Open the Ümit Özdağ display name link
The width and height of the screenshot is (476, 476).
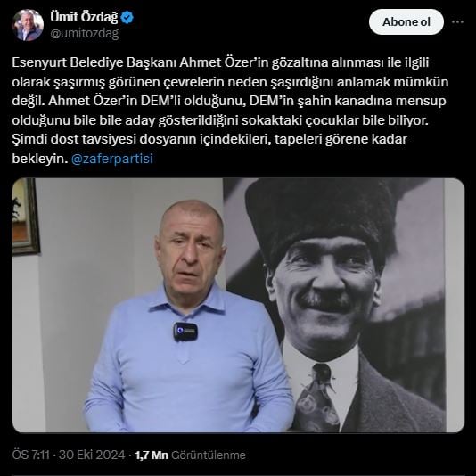point(84,17)
